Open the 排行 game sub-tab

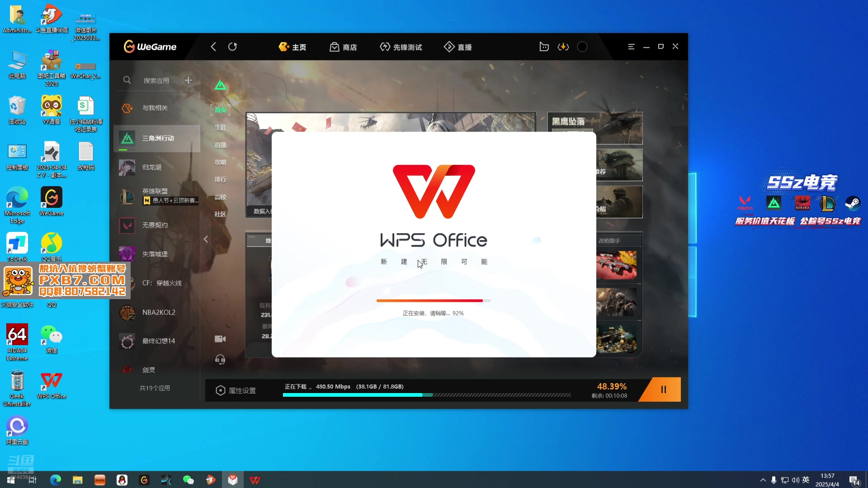coord(220,179)
